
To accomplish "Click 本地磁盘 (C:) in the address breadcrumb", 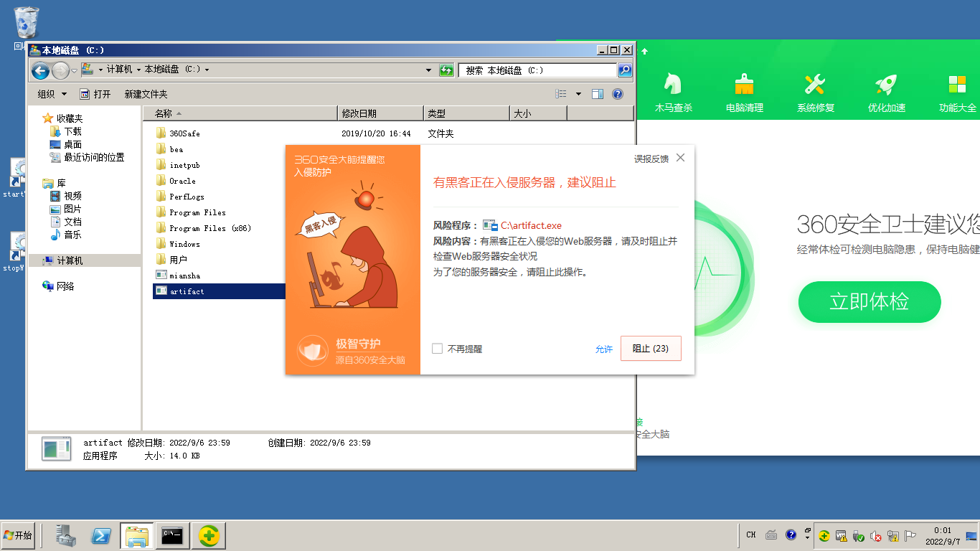I will coord(172,70).
